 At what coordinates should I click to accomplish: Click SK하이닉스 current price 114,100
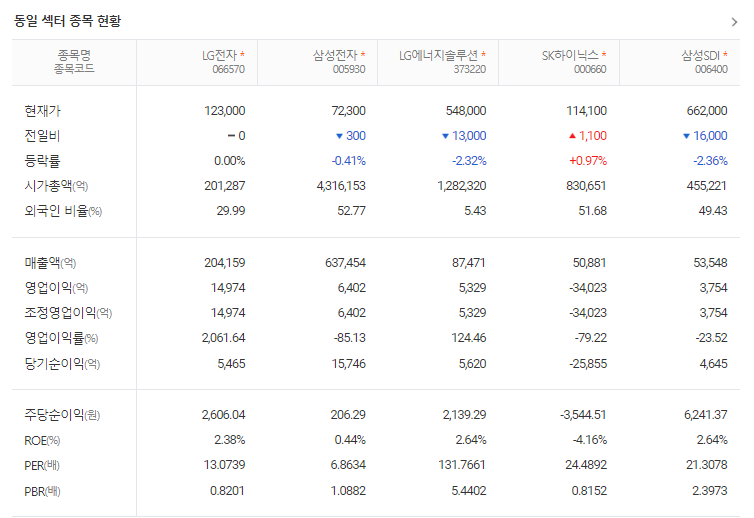[x=587, y=111]
